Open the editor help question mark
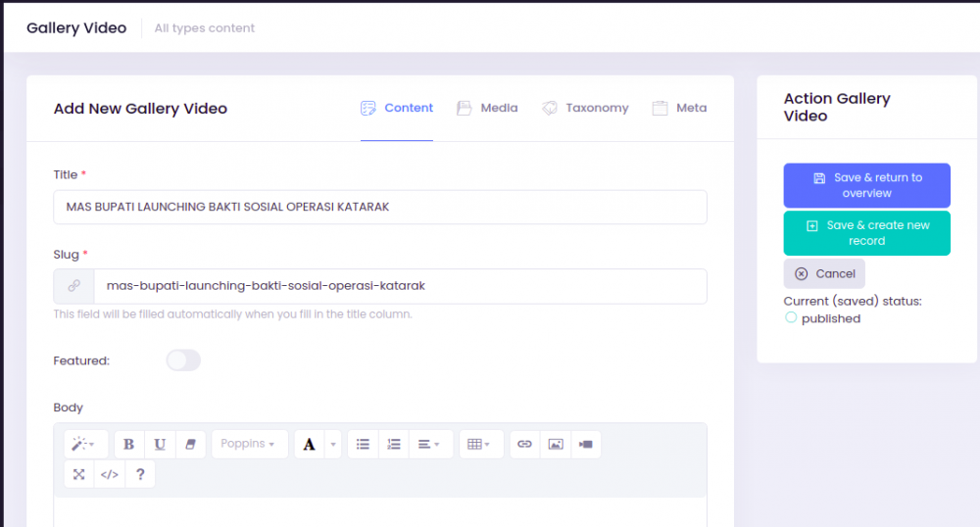Screen dimensions: 980x527 tap(140, 475)
